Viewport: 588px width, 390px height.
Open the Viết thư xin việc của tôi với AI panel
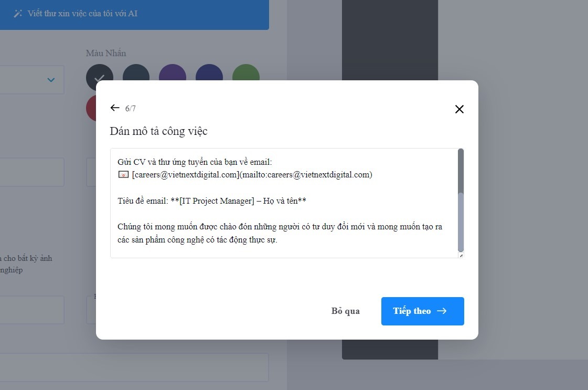point(134,15)
